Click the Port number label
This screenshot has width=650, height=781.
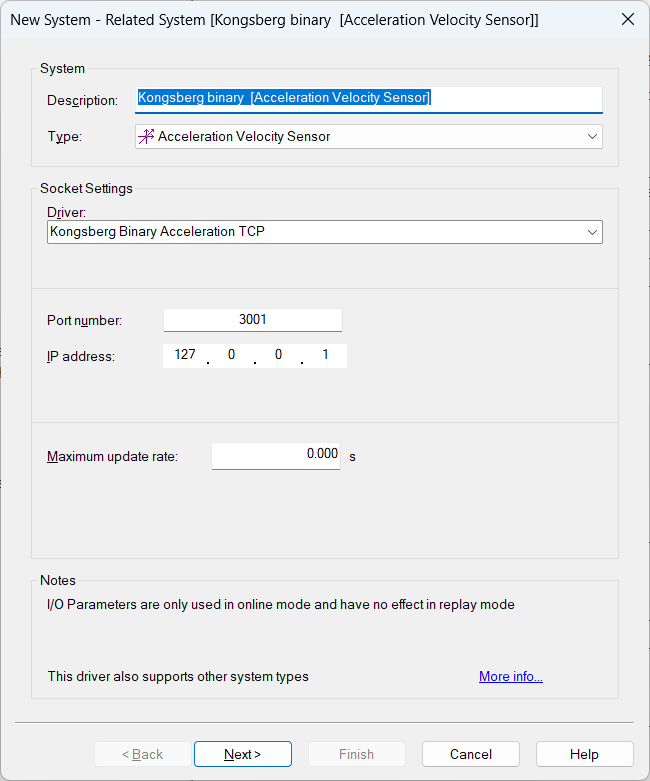tap(84, 320)
